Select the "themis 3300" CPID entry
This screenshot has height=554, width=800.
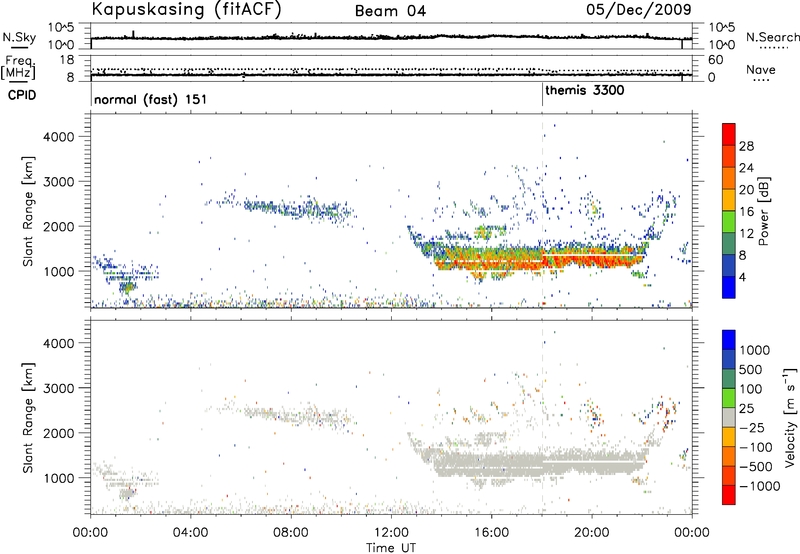tap(585, 91)
